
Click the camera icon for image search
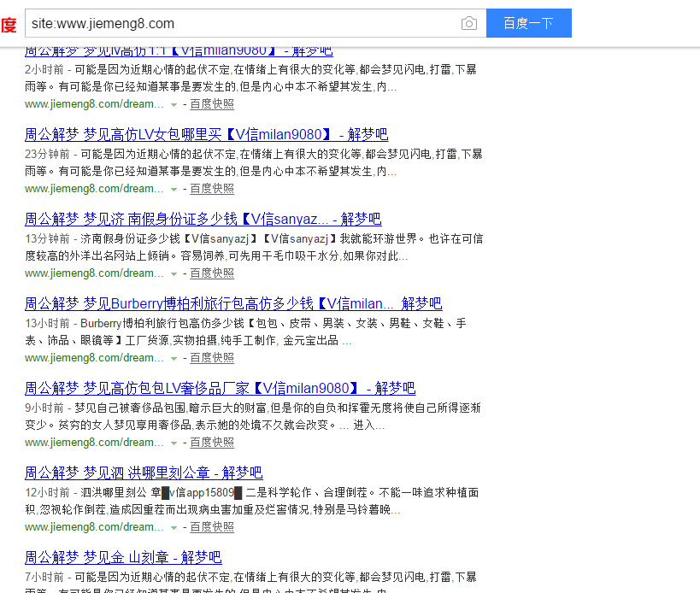468,24
